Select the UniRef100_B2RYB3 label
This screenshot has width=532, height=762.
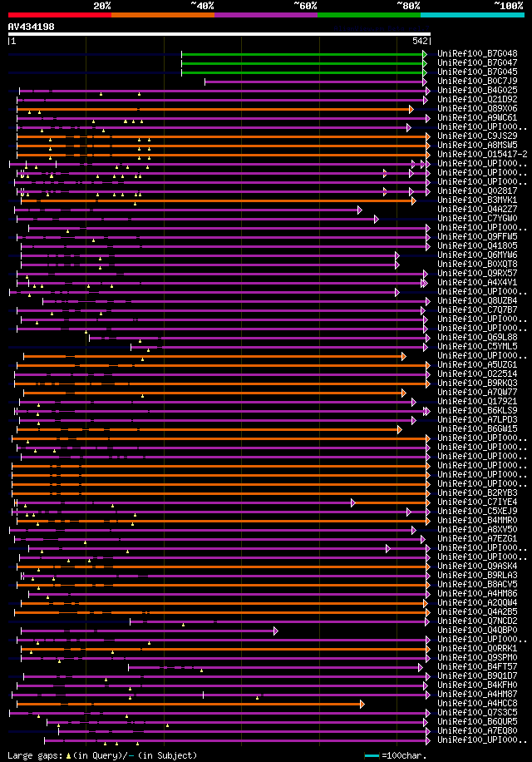tap(477, 492)
